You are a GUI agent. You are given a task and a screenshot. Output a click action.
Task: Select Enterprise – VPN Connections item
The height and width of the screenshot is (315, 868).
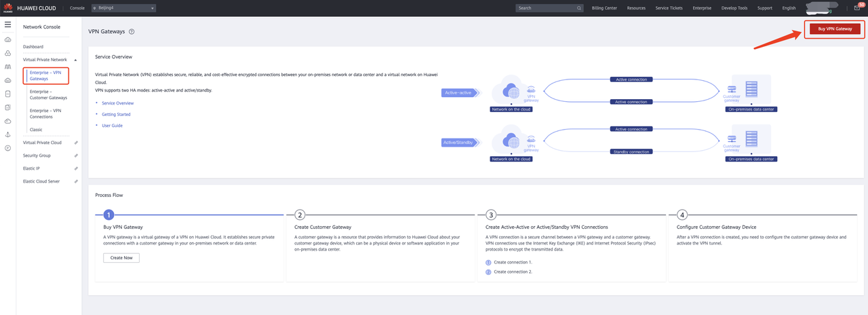46,113
